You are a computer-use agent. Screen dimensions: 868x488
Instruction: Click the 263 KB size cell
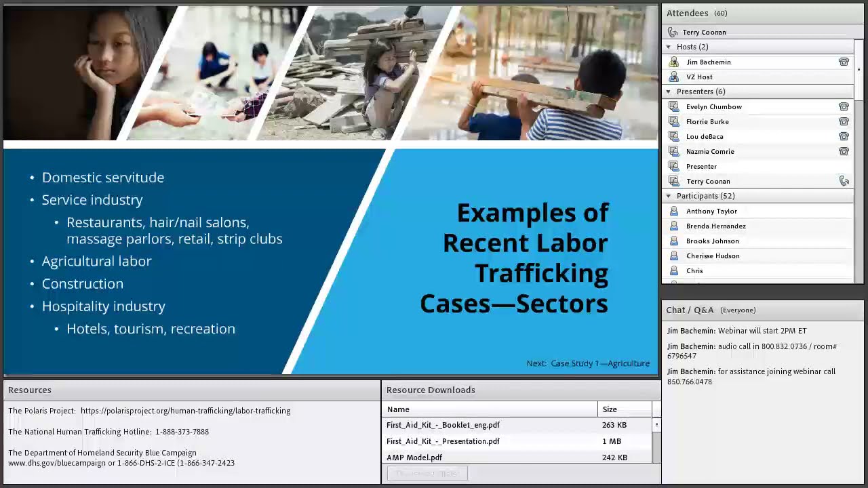click(x=614, y=425)
